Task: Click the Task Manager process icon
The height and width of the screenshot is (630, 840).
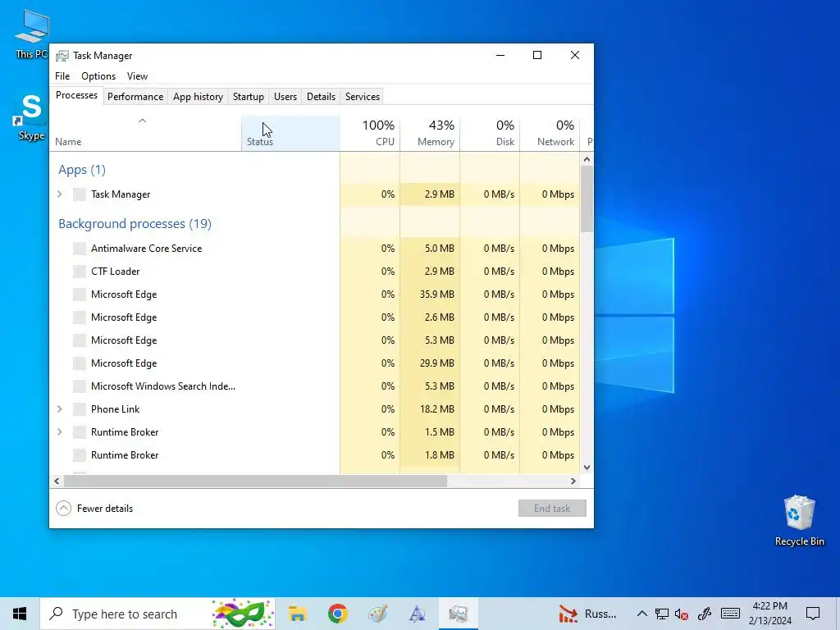Action: (80, 194)
